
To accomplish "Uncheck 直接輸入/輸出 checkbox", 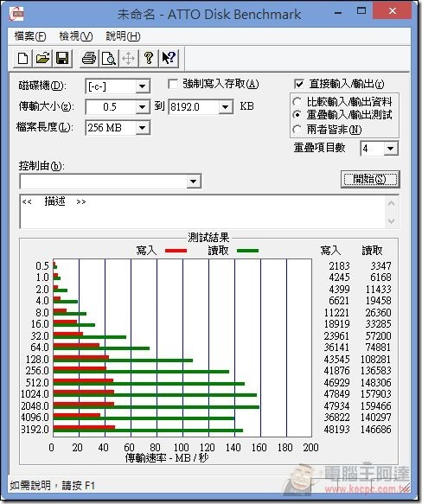I will tap(299, 84).
